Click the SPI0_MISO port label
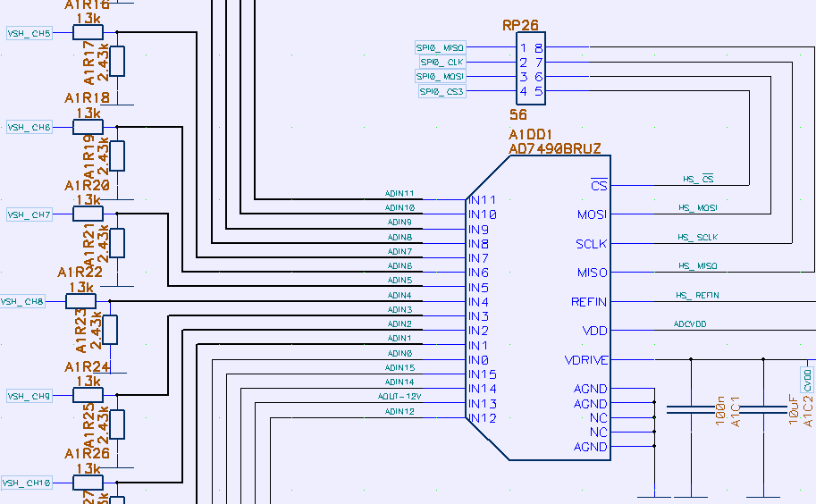816x504 pixels. coord(440,47)
